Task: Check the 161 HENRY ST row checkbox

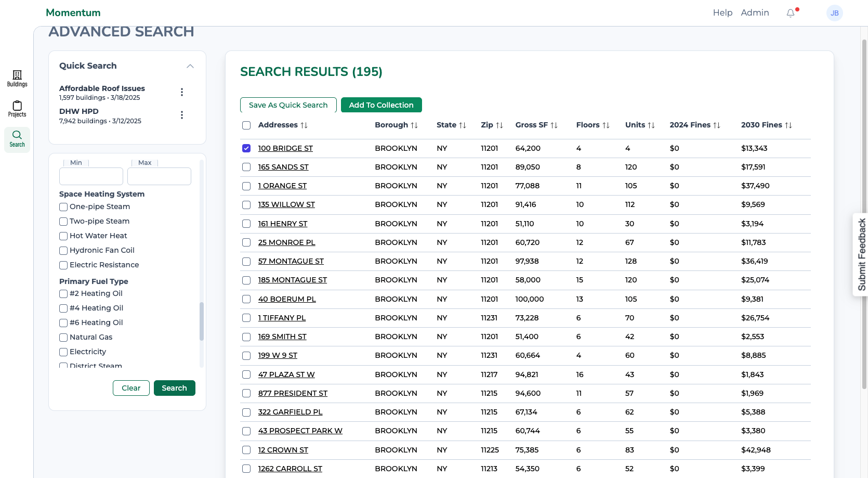Action: click(246, 224)
